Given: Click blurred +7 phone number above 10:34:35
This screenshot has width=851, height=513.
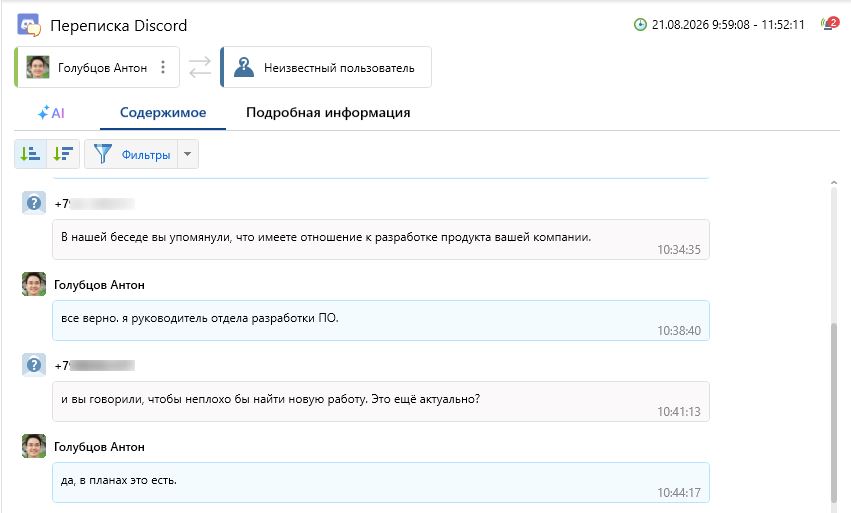Looking at the screenshot, I should (x=94, y=204).
